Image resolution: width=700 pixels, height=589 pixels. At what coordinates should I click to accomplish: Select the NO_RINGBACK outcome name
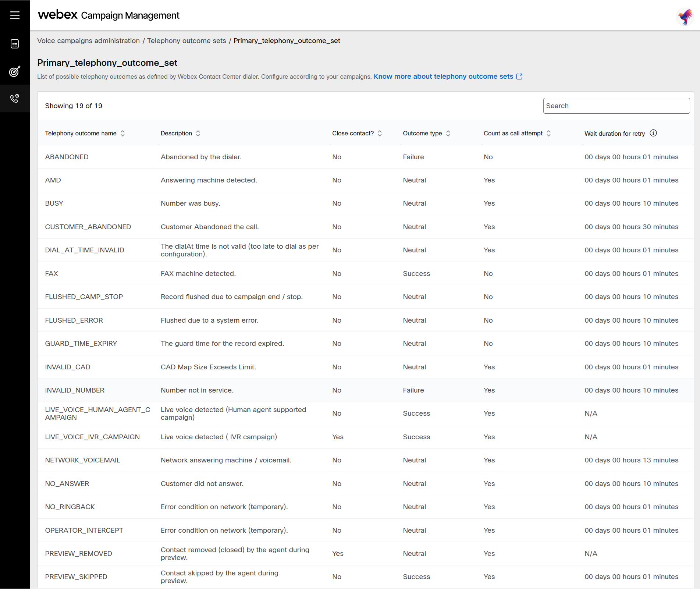(x=70, y=507)
